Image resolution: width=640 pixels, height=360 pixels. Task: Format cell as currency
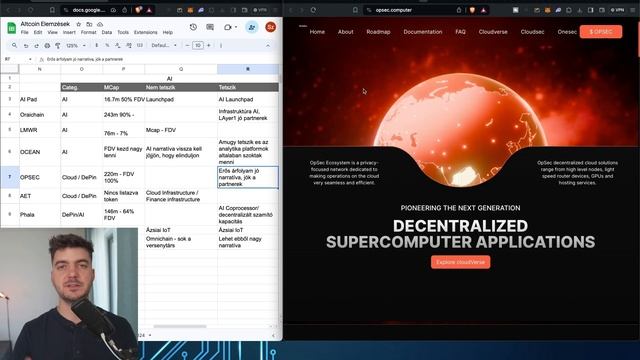97,45
